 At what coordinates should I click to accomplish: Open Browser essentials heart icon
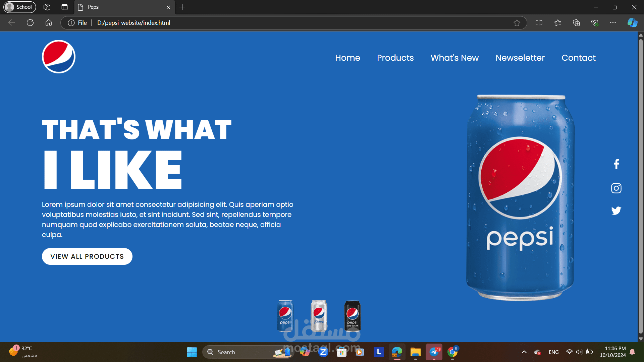tap(595, 23)
